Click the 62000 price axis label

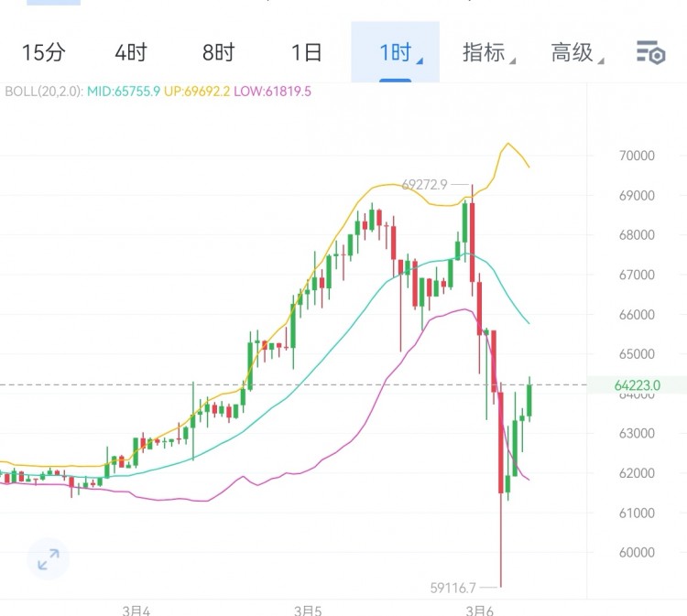pos(637,473)
